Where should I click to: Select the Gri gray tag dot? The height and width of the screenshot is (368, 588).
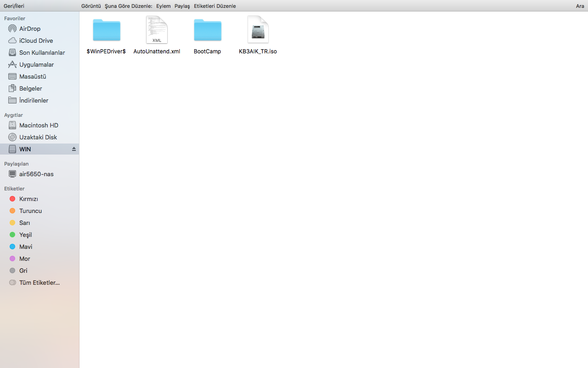(x=12, y=270)
